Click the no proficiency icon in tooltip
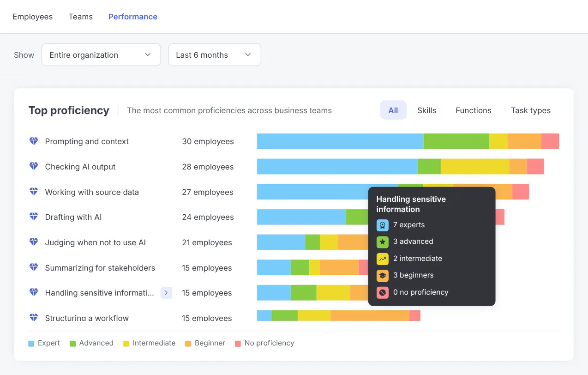This screenshot has width=588, height=375. coord(382,292)
